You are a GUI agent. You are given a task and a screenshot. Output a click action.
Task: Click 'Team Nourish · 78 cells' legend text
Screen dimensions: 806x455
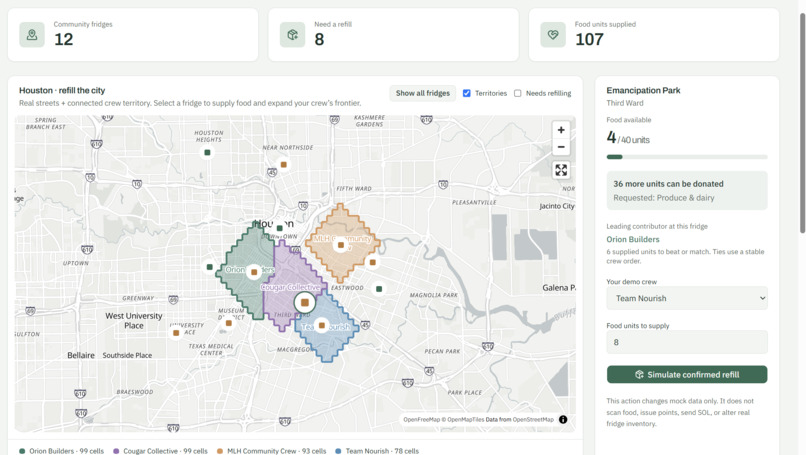(x=382, y=451)
